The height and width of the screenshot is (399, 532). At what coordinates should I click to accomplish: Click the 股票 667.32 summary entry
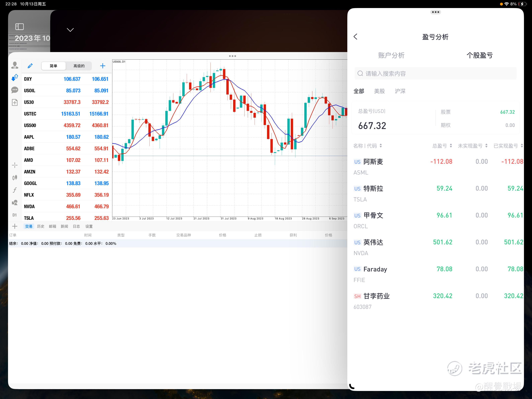[x=478, y=112]
